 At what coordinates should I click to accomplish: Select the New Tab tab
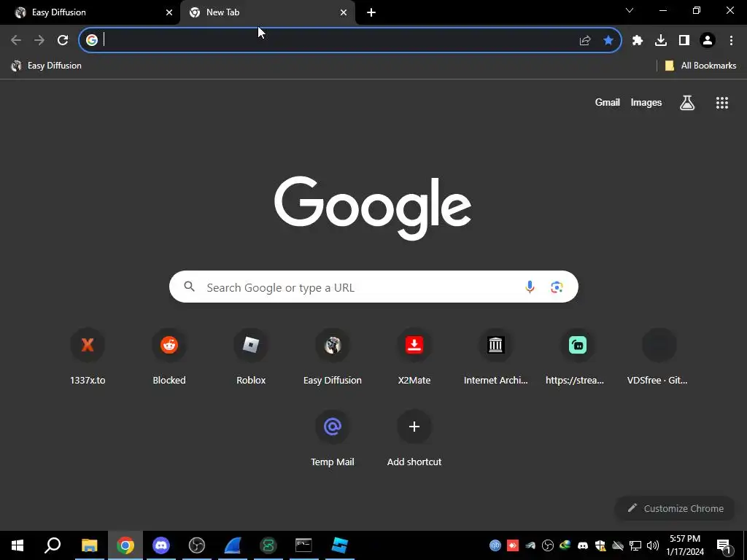(x=267, y=12)
